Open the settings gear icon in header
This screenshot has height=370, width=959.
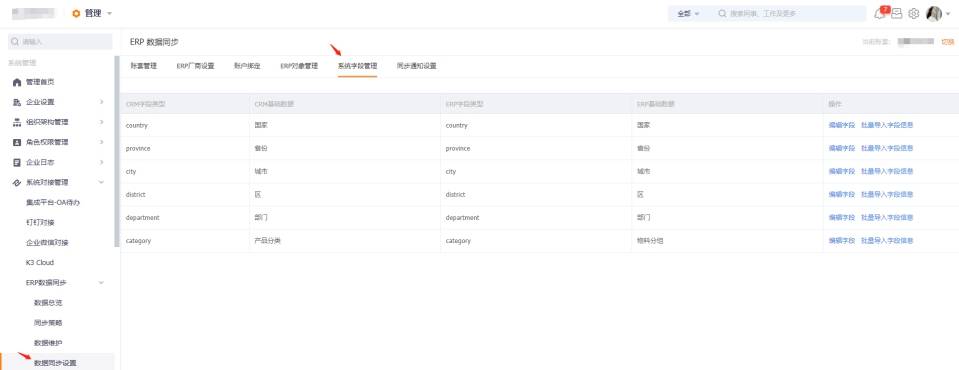coord(914,13)
